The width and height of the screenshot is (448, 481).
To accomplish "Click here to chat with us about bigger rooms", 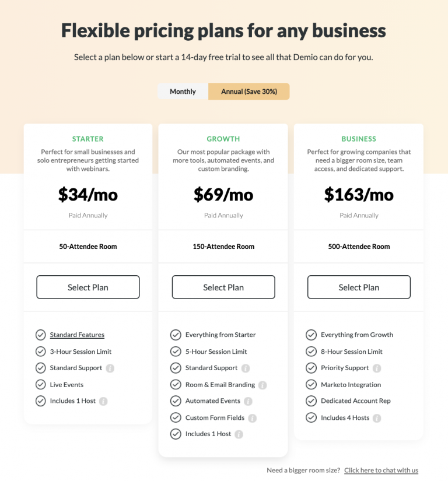I will 381,471.
